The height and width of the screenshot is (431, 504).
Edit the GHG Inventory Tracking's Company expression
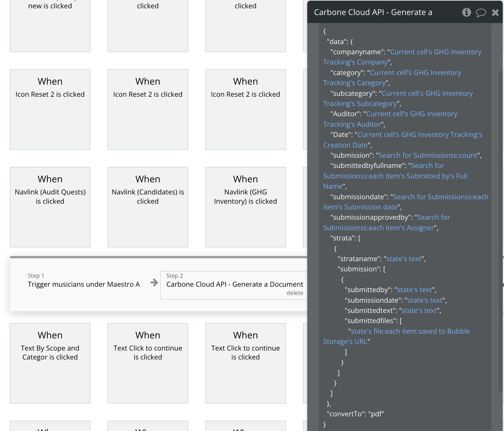402,57
